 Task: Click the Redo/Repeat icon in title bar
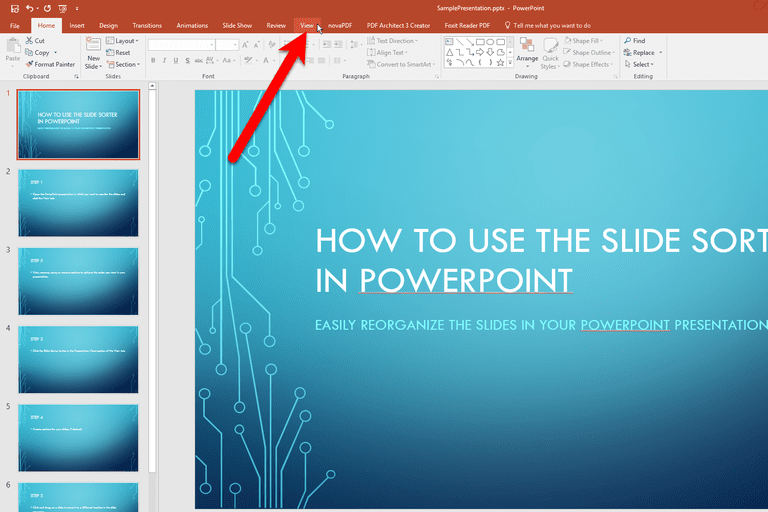click(x=48, y=8)
